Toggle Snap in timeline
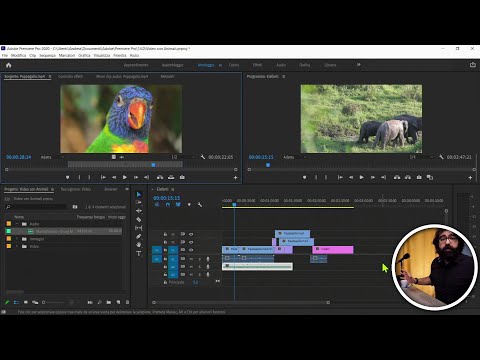Viewport: 480px width, 360px height. 168,205
